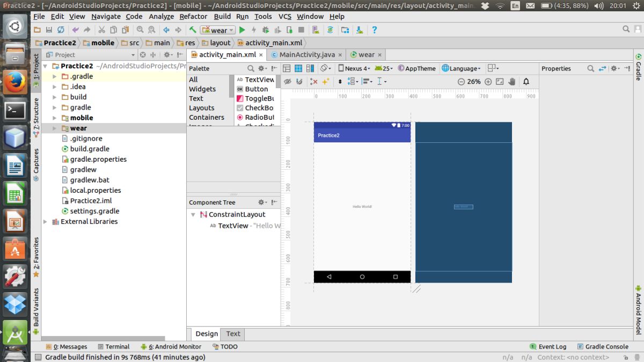This screenshot has width=644, height=362.
Task: Search the Palette with its magnifier icon
Action: pyautogui.click(x=250, y=68)
